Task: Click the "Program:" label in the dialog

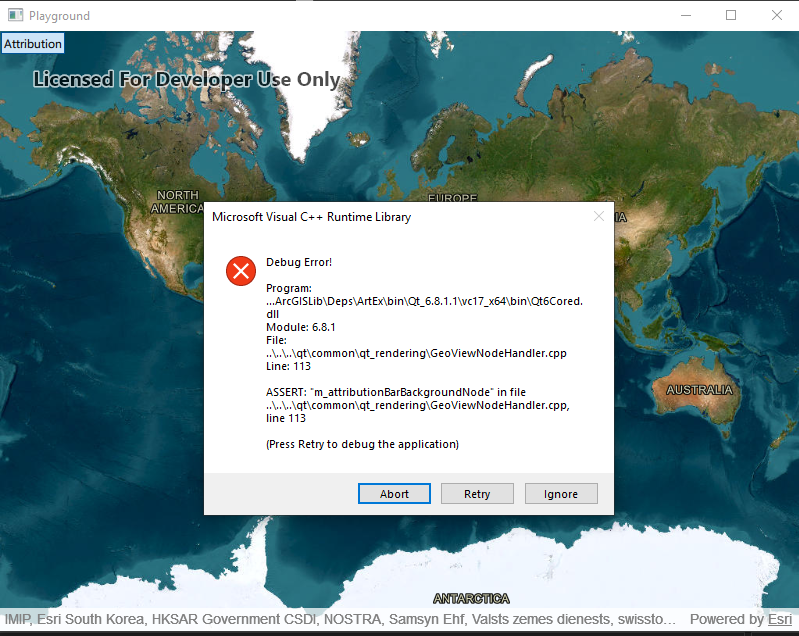Action: click(x=288, y=288)
